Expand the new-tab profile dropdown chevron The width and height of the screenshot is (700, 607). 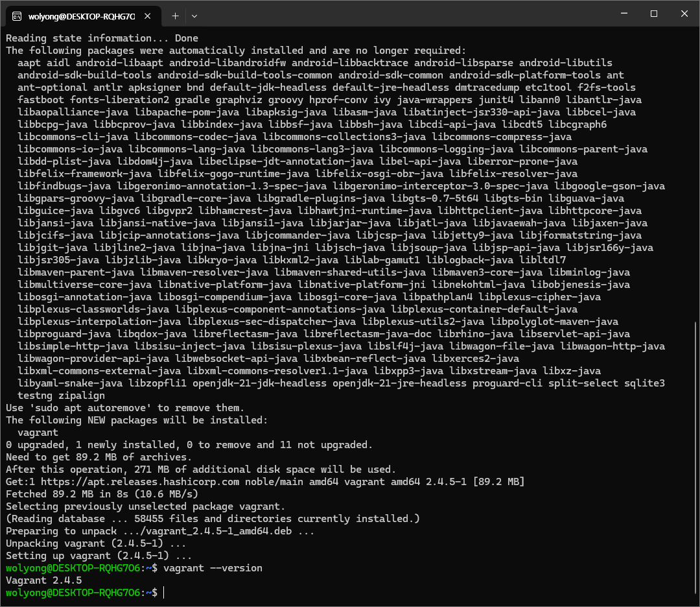tap(194, 16)
